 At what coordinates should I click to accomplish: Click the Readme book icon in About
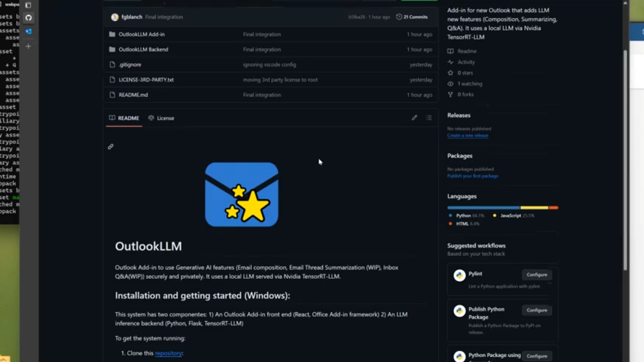(x=450, y=51)
